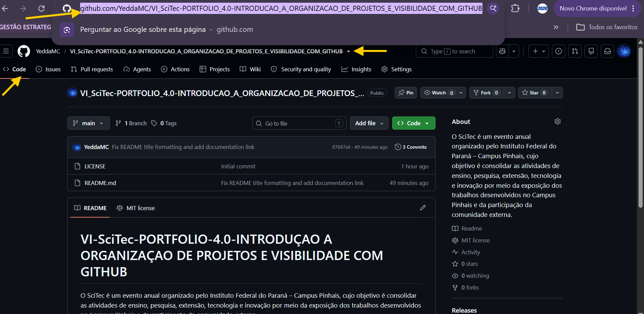Open the Pull requests tab
The width and height of the screenshot is (644, 314).
(92, 69)
